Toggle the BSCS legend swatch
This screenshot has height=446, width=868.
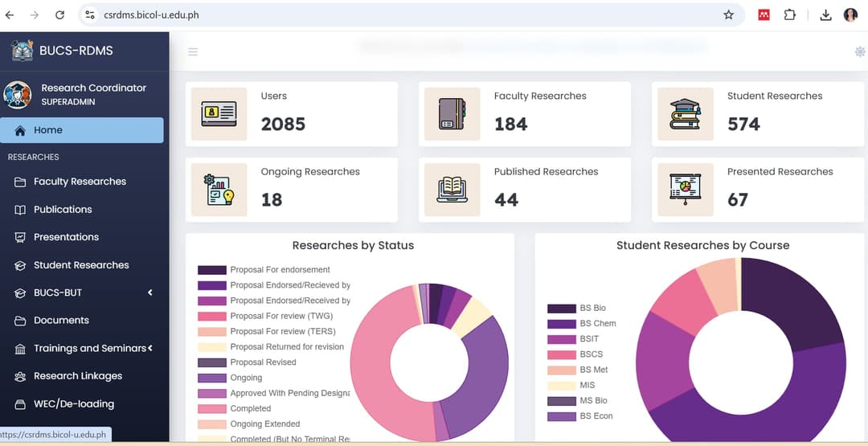[x=561, y=354]
